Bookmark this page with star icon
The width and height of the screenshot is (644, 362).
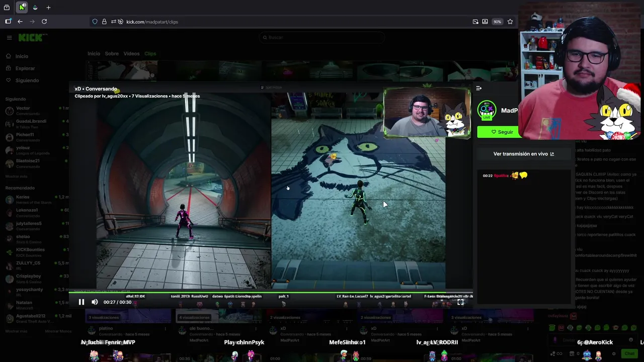tap(510, 22)
